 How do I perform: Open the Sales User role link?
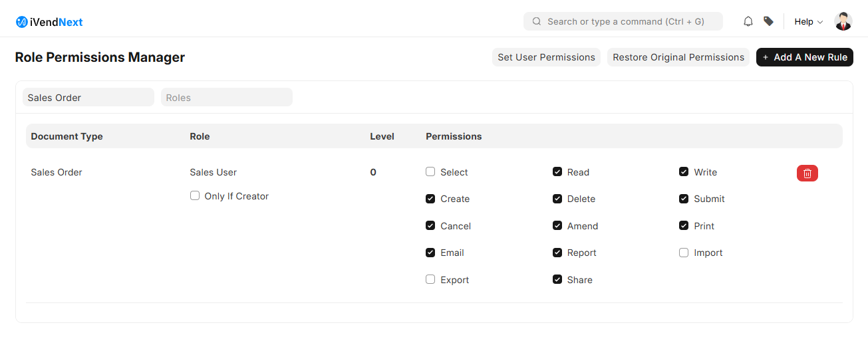213,172
